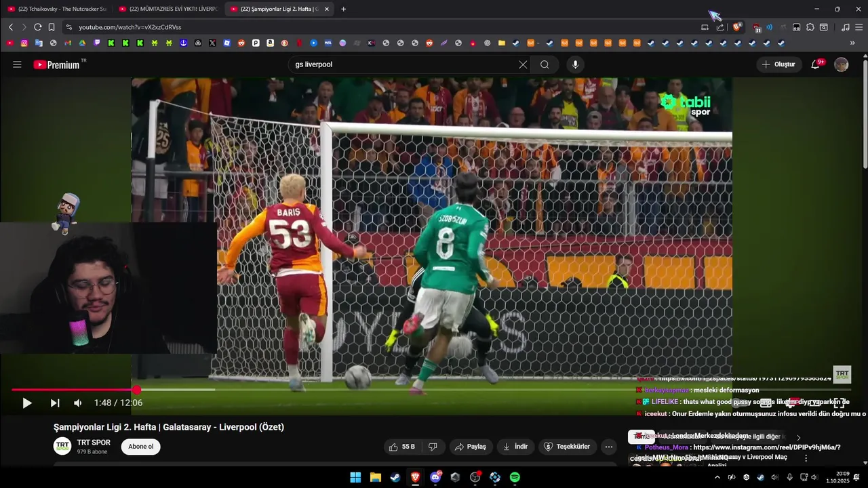Screen dimensions: 868x488
Task: Click the search magnifier button
Action: [x=545, y=64]
